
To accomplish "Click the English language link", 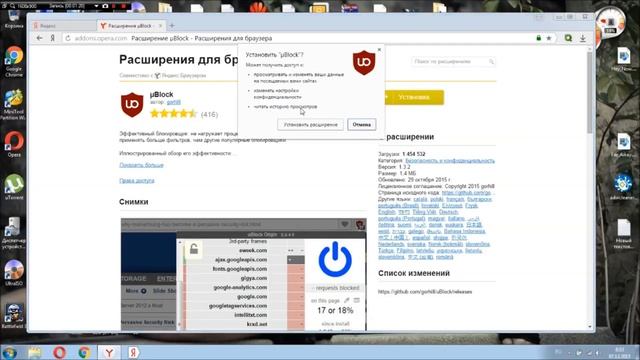I will coord(387,212).
